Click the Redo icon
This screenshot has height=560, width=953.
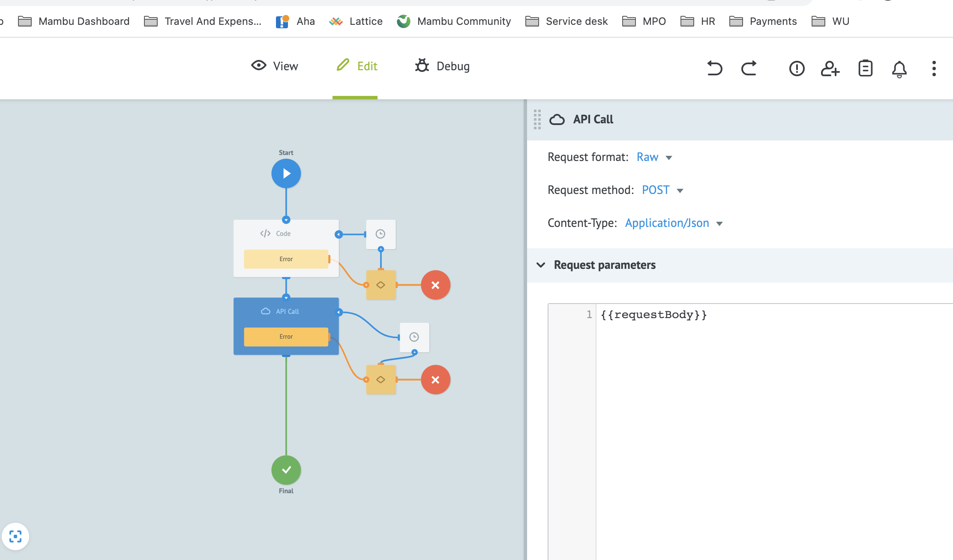click(749, 68)
